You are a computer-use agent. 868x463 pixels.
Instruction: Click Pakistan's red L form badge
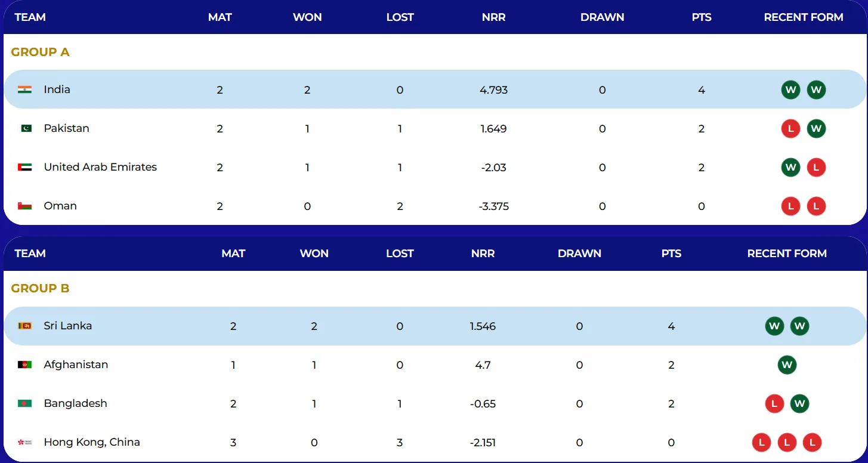[x=790, y=129]
